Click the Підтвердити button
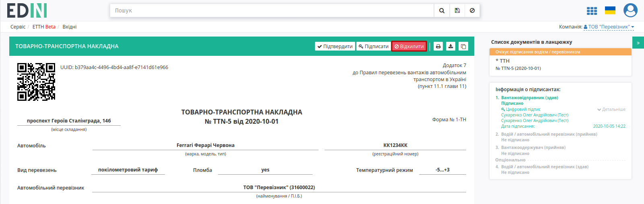644x204 pixels. tap(335, 47)
